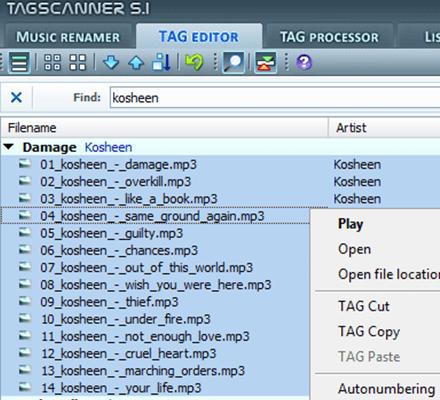This screenshot has height=400, width=440.
Task: Close the Find bar with X
Action: tap(16, 98)
